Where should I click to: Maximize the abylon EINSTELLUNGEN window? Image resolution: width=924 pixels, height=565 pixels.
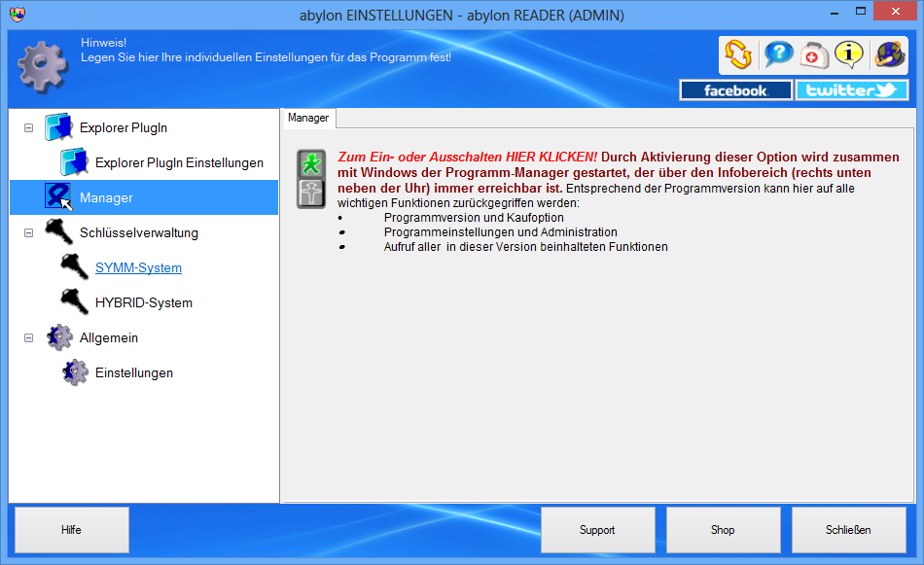pyautogui.click(x=861, y=12)
